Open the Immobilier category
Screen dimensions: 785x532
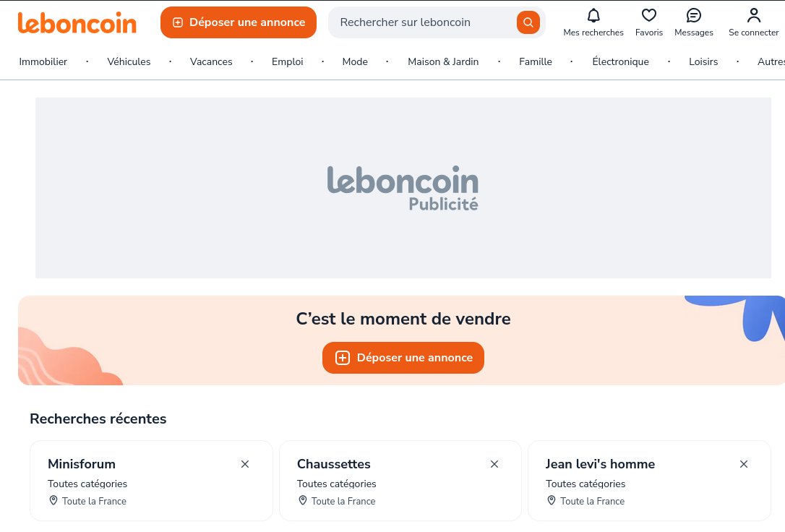pyautogui.click(x=43, y=61)
